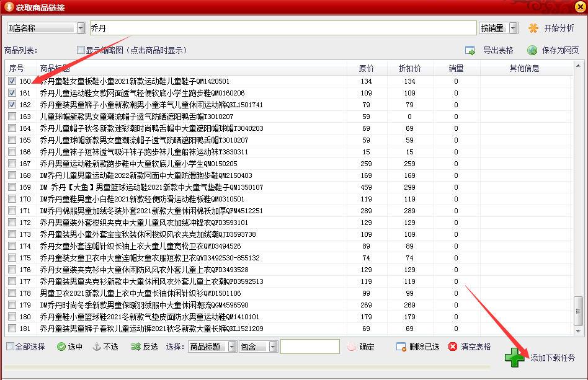Enable the 显示缩略图 checkbox
Image resolution: width=588 pixels, height=380 pixels.
[x=80, y=50]
